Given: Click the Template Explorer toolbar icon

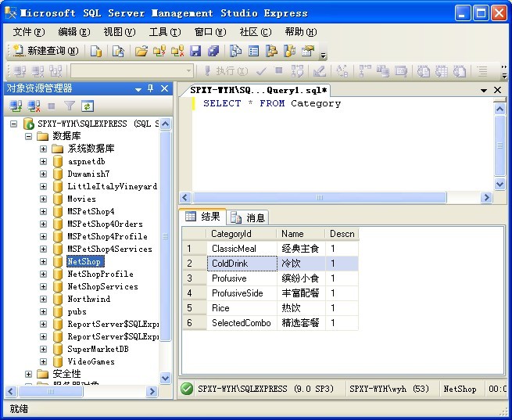Looking at the screenshot, I should coord(290,51).
